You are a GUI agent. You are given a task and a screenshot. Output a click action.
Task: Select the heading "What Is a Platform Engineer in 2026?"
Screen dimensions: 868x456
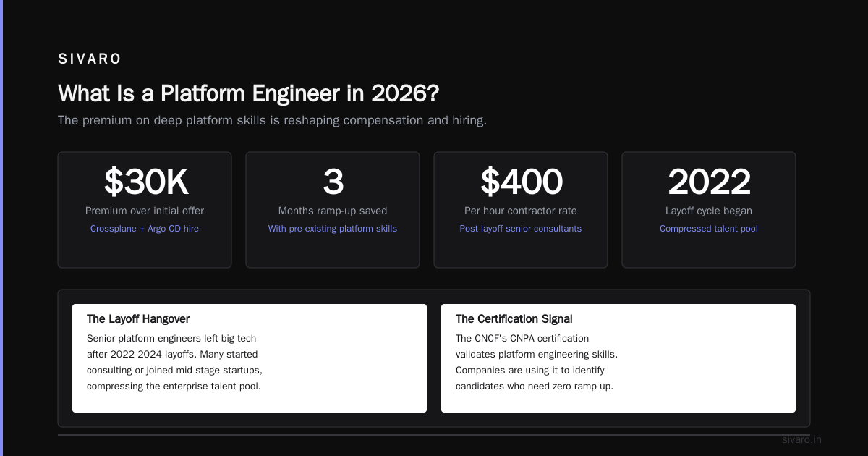click(x=249, y=93)
